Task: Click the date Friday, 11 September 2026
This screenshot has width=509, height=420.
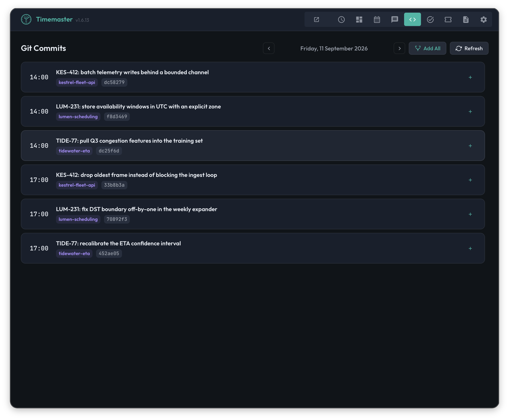Action: pyautogui.click(x=334, y=49)
